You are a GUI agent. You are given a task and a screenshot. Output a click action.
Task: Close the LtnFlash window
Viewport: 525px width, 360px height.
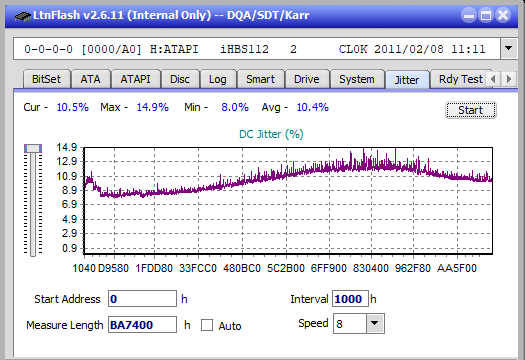tap(503, 15)
